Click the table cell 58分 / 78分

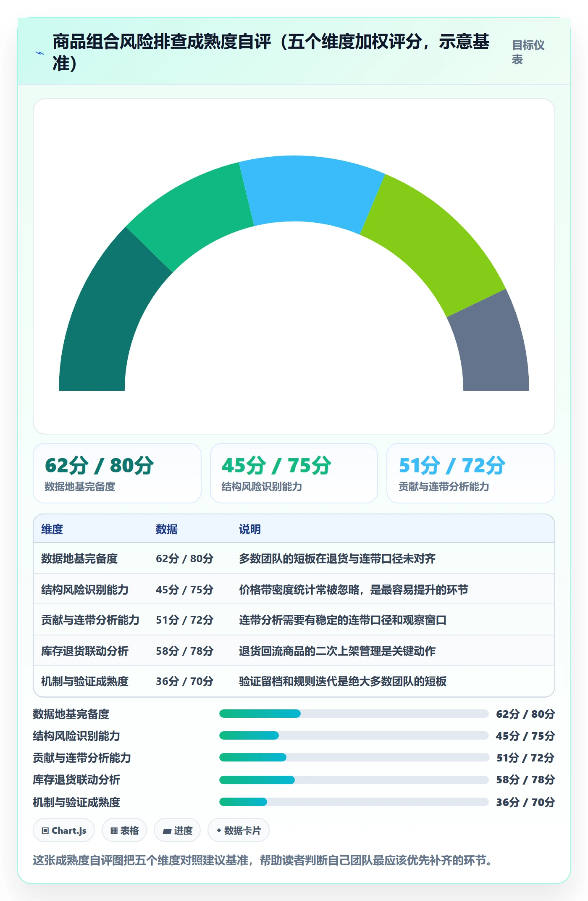(x=184, y=651)
